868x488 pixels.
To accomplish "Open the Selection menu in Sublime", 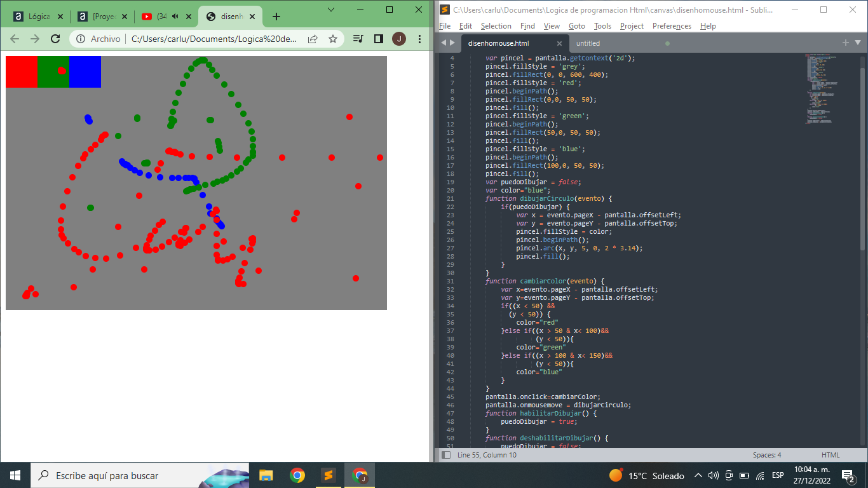I will tap(496, 26).
